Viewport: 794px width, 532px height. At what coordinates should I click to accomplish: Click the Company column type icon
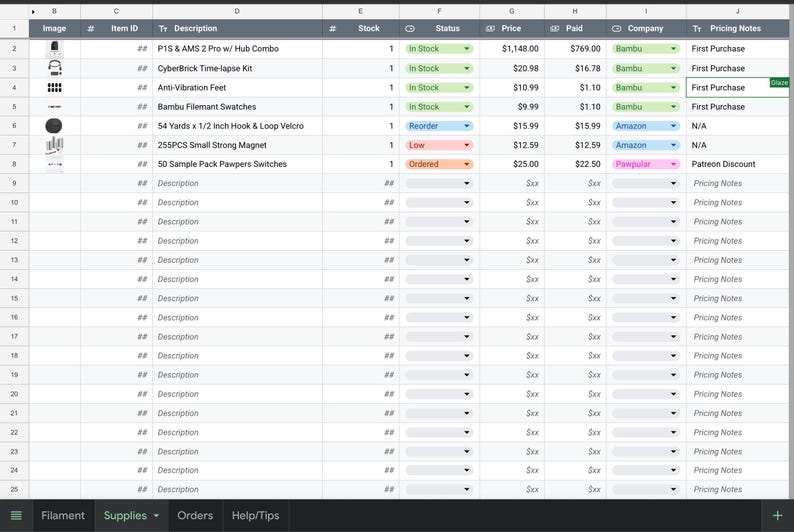[616, 29]
